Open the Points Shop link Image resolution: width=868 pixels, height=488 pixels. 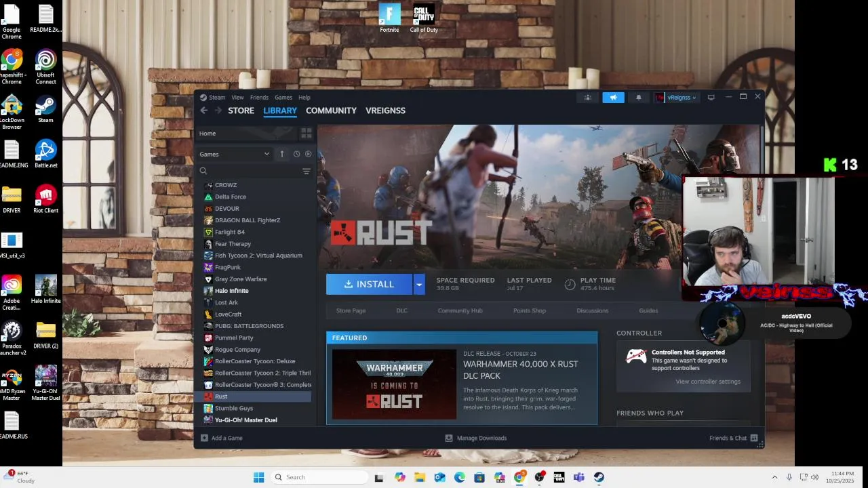point(530,310)
